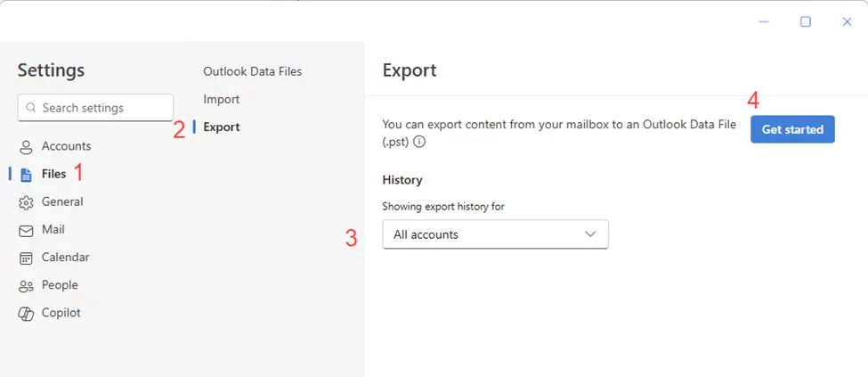This screenshot has height=377, width=868.
Task: Open the General settings category
Action: pos(62,201)
